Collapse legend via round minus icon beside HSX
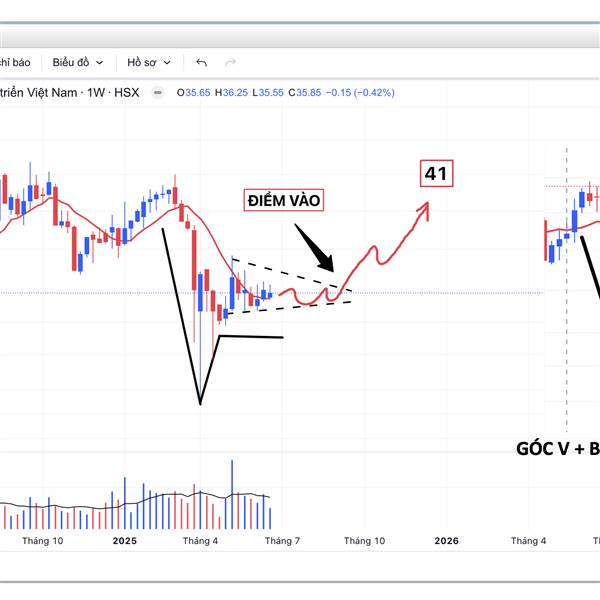The width and height of the screenshot is (600, 600). (158, 93)
